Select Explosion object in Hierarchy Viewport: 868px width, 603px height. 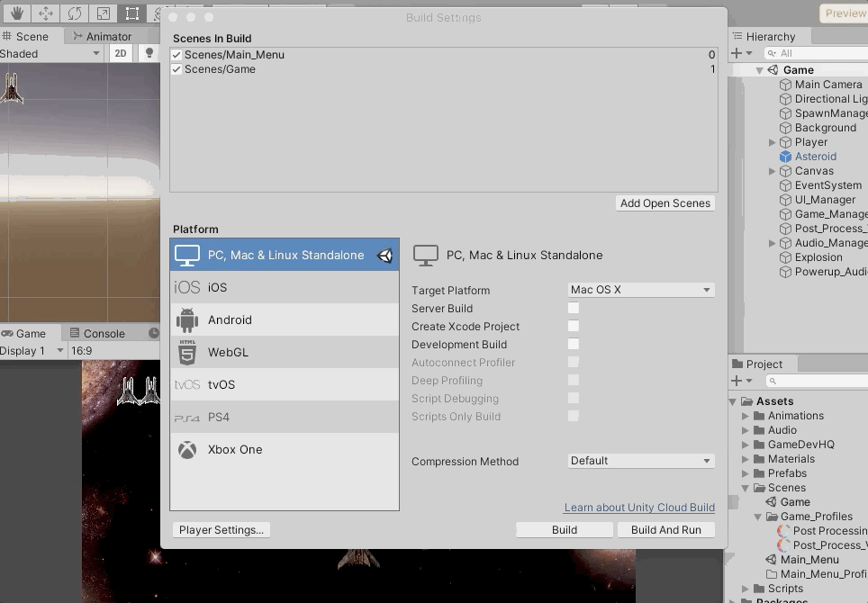(818, 257)
